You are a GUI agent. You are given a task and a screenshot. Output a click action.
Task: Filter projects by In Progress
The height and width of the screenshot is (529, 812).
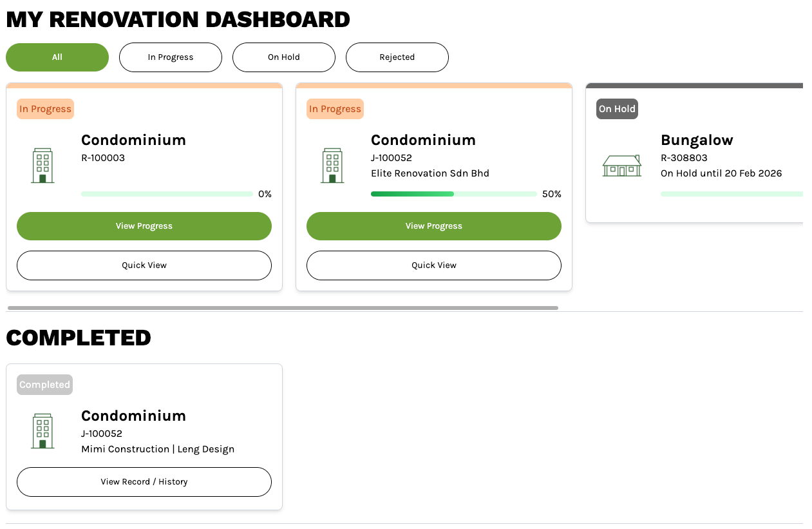pos(171,57)
